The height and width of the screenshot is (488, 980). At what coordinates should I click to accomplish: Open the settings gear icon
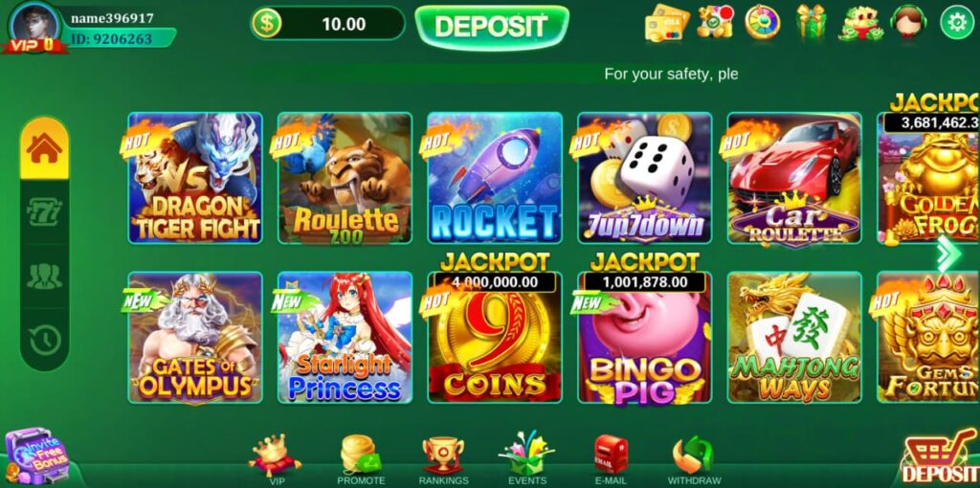(x=957, y=23)
